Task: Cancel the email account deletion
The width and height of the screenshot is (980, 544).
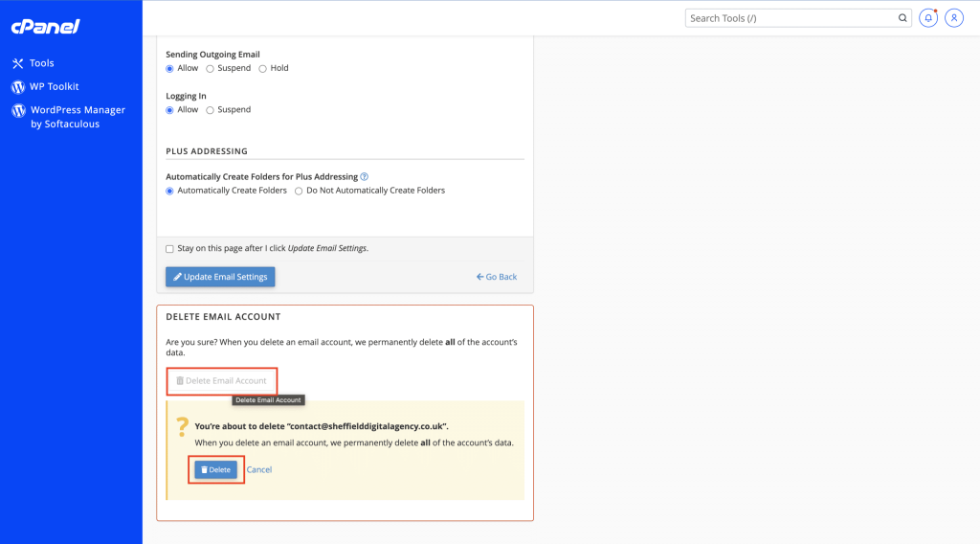Action: pyautogui.click(x=258, y=469)
